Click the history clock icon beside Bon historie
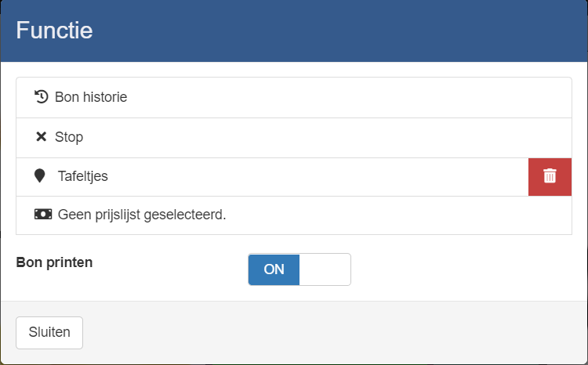 [x=42, y=97]
